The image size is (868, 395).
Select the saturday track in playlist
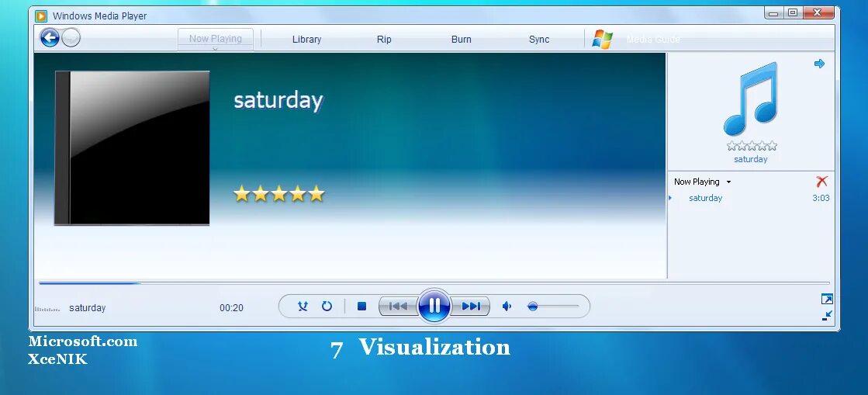tap(705, 198)
